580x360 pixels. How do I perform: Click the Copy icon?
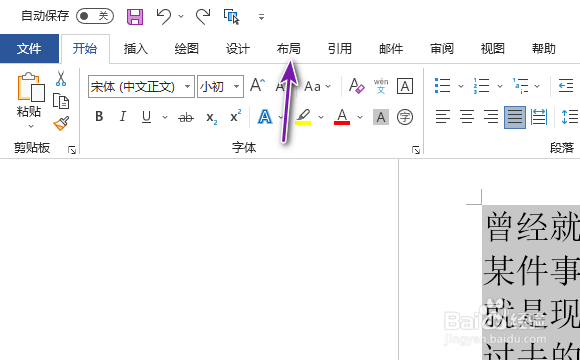[x=61, y=101]
